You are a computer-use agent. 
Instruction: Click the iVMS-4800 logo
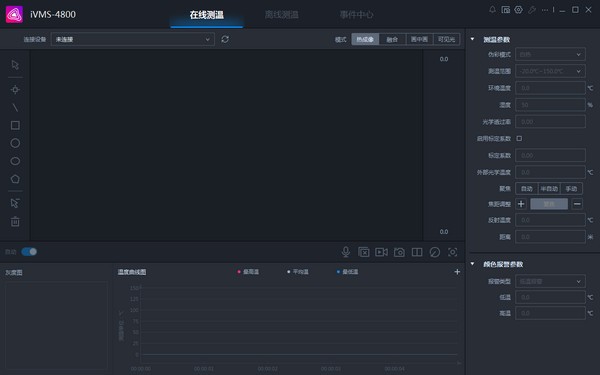click(14, 15)
